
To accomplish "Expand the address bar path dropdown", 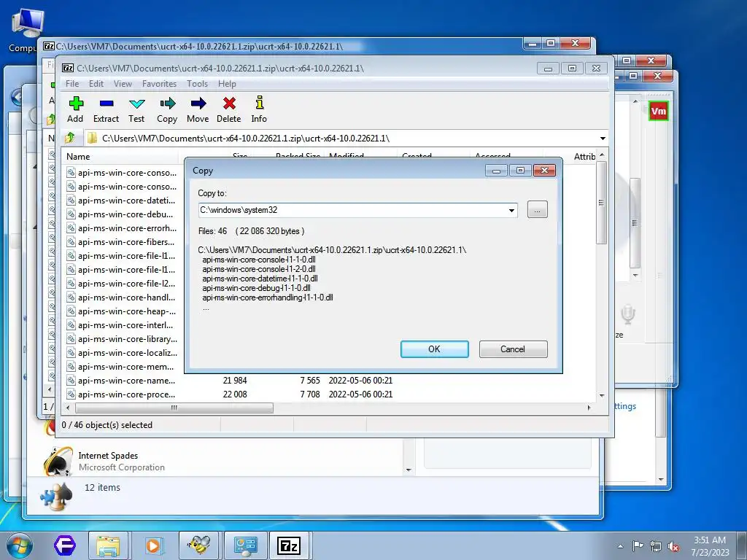I will pyautogui.click(x=603, y=138).
